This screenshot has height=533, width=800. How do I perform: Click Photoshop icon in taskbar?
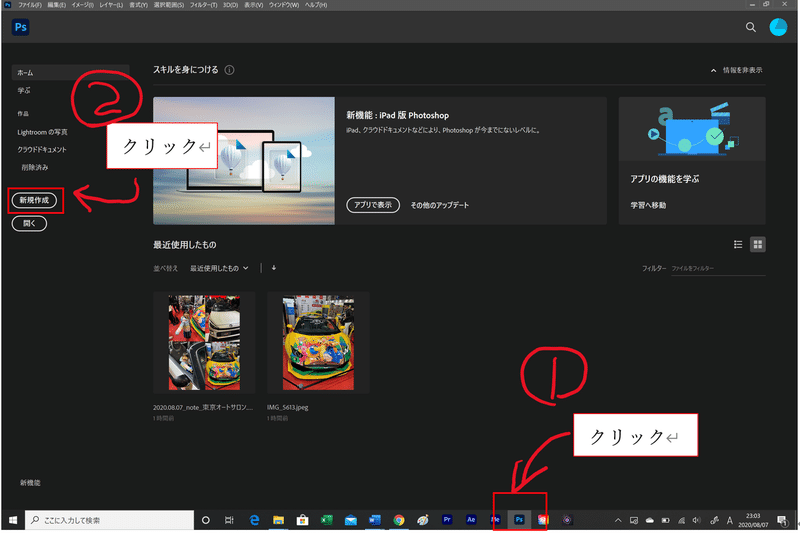coord(519,520)
